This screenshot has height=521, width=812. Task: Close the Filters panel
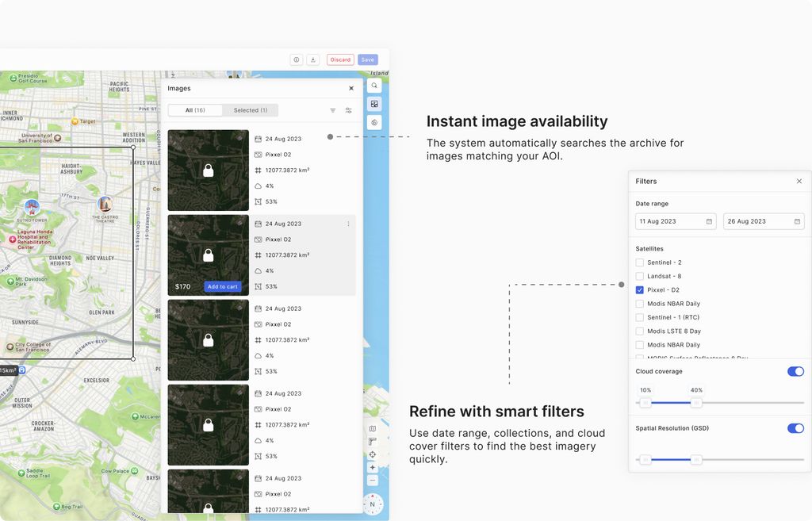(799, 182)
